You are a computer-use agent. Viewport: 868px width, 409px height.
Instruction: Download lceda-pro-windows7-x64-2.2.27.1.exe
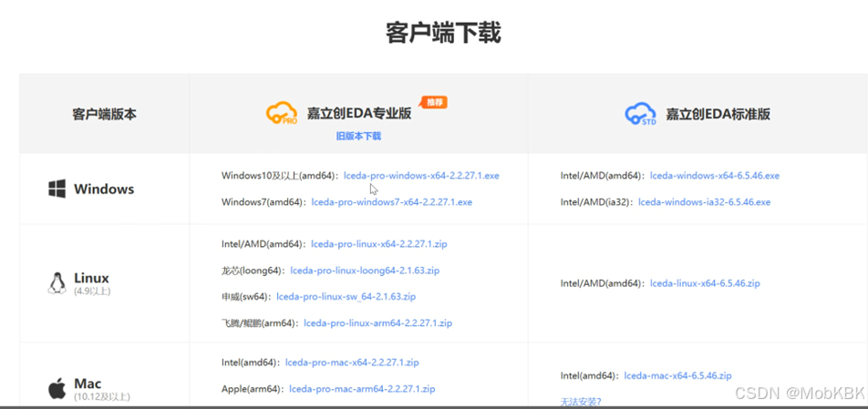[392, 202]
